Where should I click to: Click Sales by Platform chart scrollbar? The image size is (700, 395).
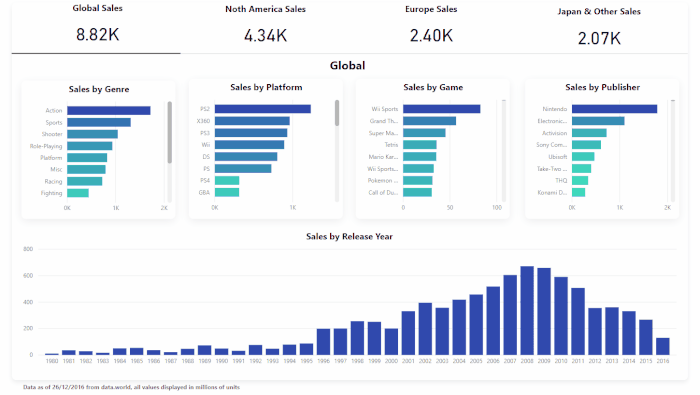[x=337, y=113]
